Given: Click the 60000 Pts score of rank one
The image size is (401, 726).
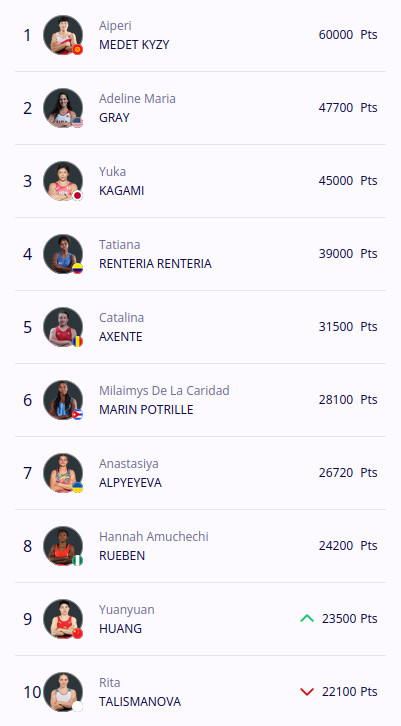Looking at the screenshot, I should (348, 35).
